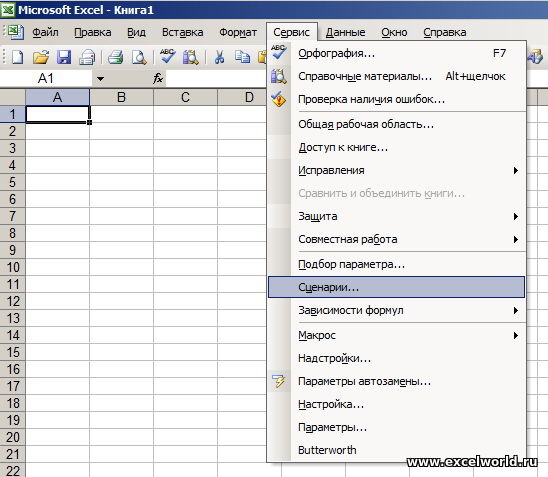Click the fx insert function icon
This screenshot has width=548, height=477.
pos(158,78)
